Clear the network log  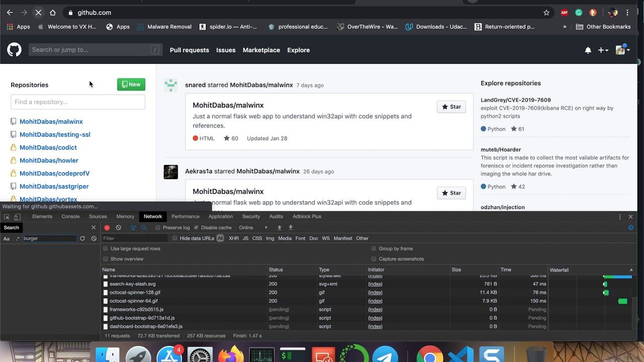coord(118,228)
